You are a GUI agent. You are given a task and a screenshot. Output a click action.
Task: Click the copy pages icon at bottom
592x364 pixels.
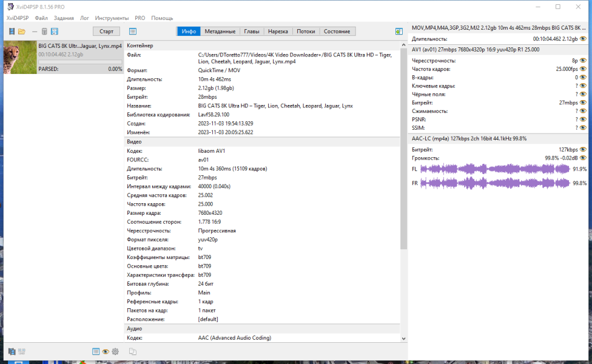pos(132,351)
